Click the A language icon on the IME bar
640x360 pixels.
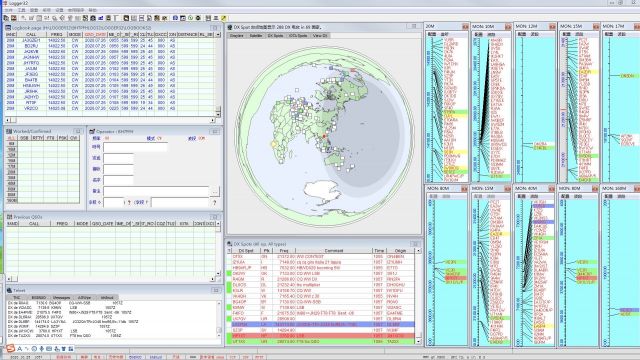[x=19, y=349]
